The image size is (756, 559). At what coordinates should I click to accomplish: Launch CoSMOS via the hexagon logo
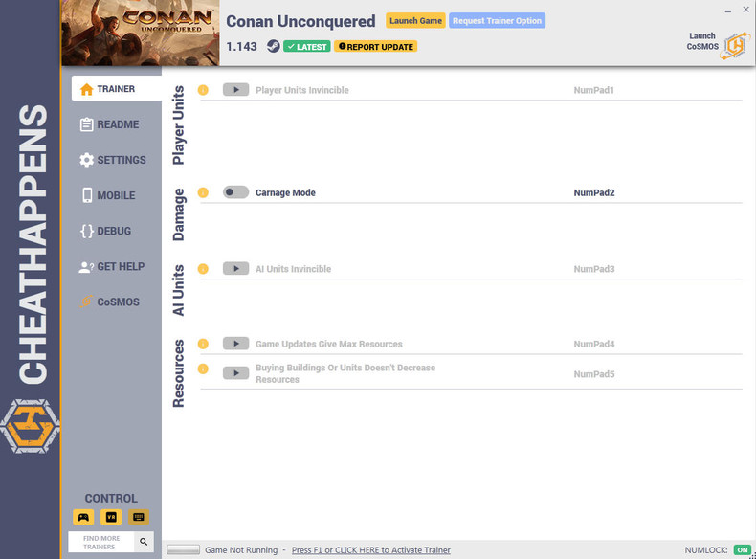coord(735,46)
